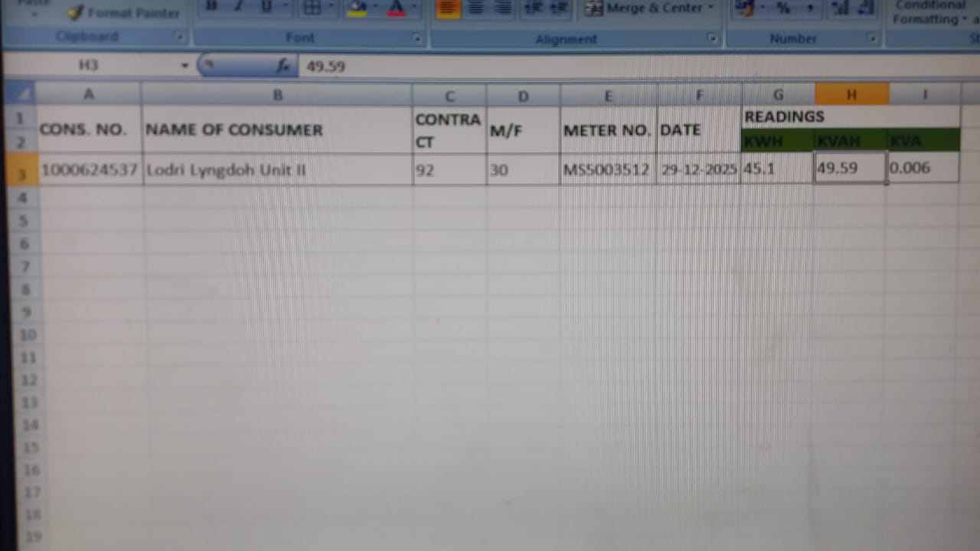
Task: Apply cell Borders using the borders icon
Action: [311, 8]
